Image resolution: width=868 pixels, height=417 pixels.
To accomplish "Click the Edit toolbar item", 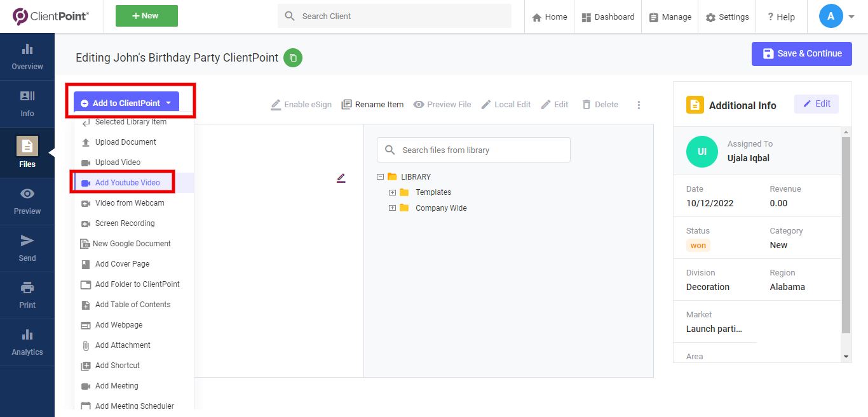I will [x=555, y=105].
